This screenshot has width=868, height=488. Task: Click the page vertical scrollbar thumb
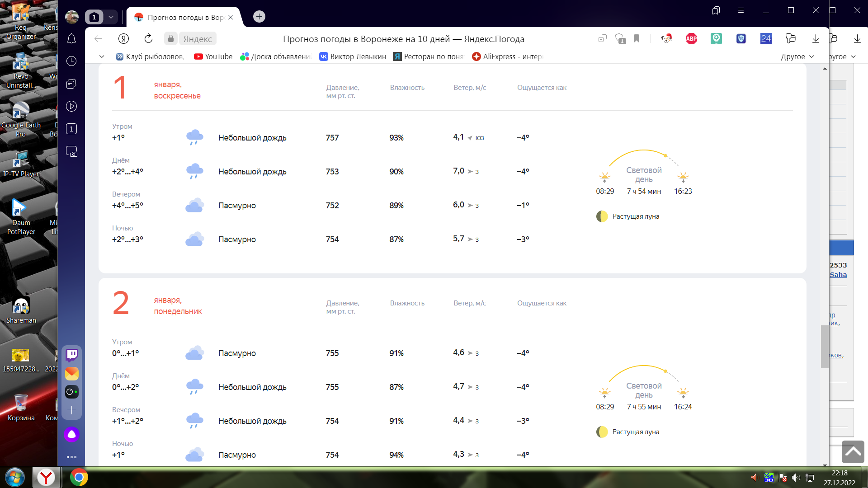(825, 346)
